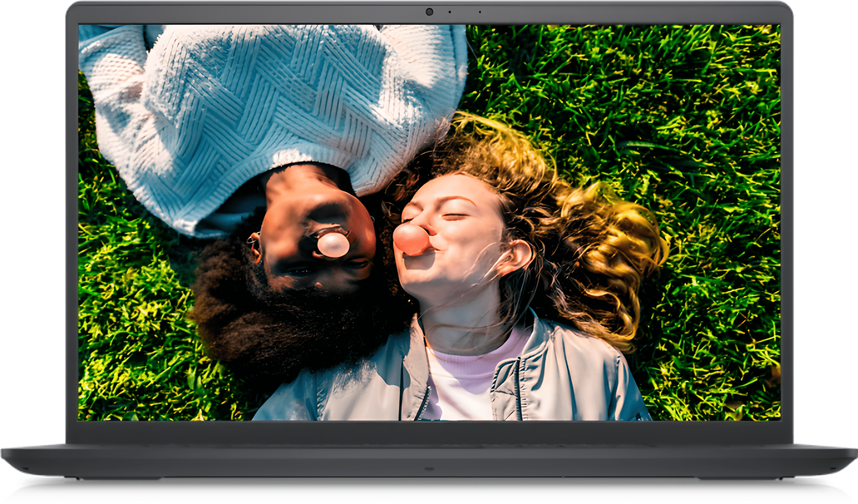Click the grass in the top-right of the screen
This screenshot has width=858, height=504.
[681, 85]
